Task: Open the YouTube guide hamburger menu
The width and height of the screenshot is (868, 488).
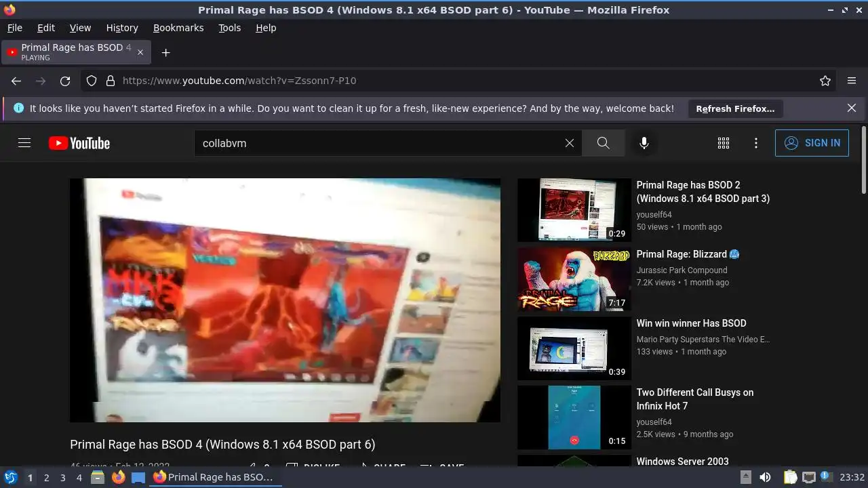Action: tap(24, 143)
